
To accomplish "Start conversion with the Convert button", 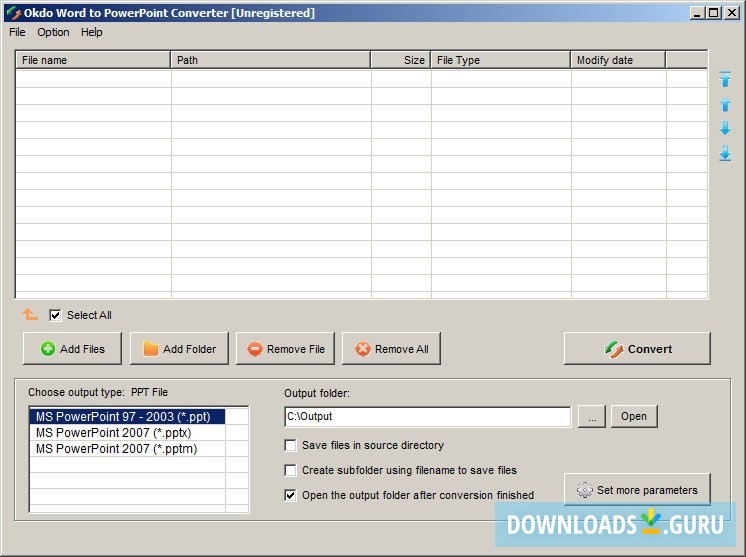I will (637, 349).
